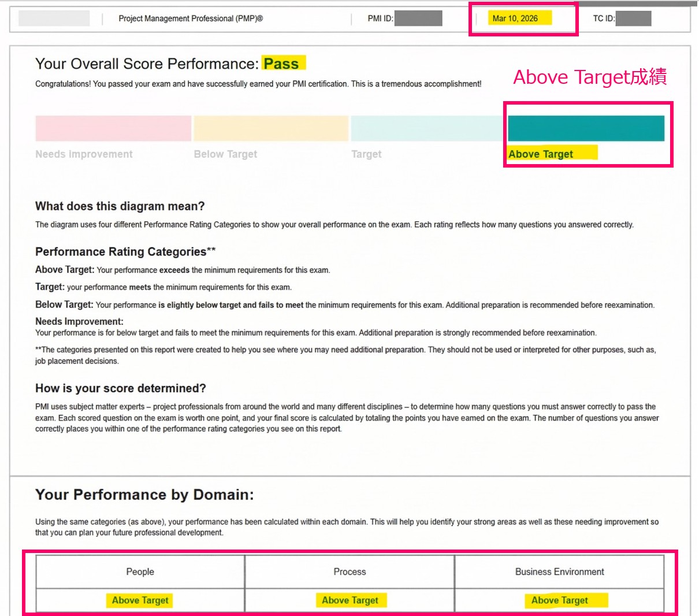Image resolution: width=699 pixels, height=616 pixels.
Task: Click the redacted TC ID field
Action: 633,18
